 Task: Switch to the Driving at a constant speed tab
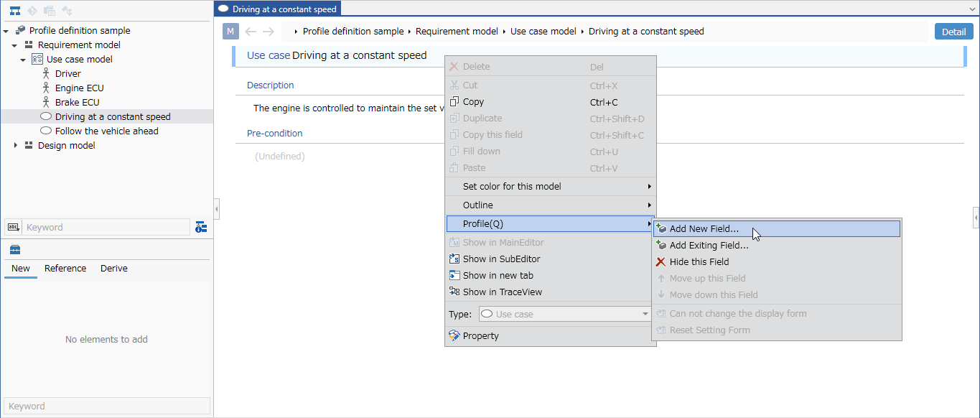tap(278, 9)
